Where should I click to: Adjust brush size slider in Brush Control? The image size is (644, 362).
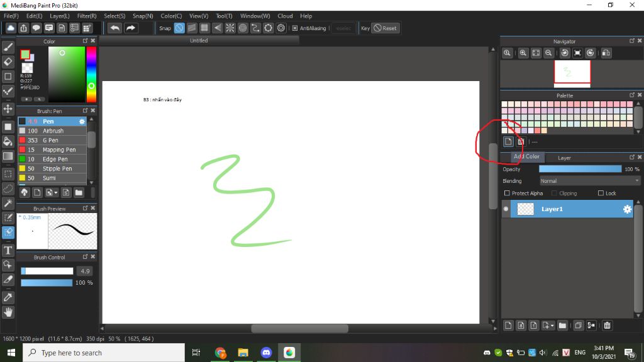(x=47, y=271)
